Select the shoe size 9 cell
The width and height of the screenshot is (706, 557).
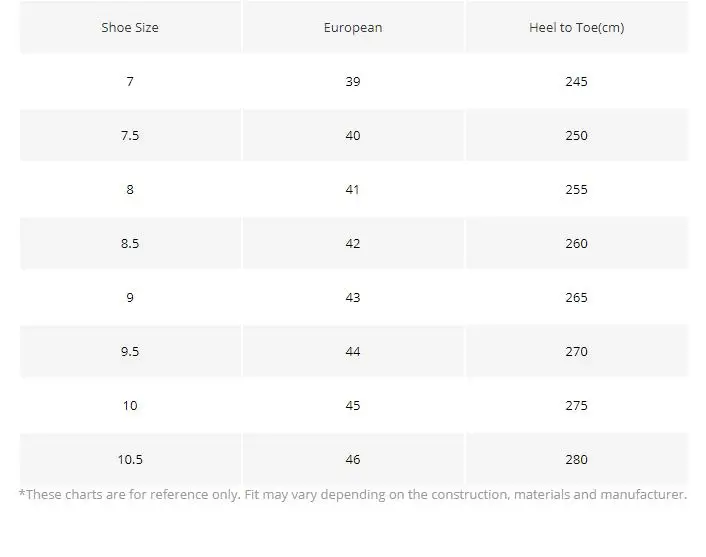(130, 298)
